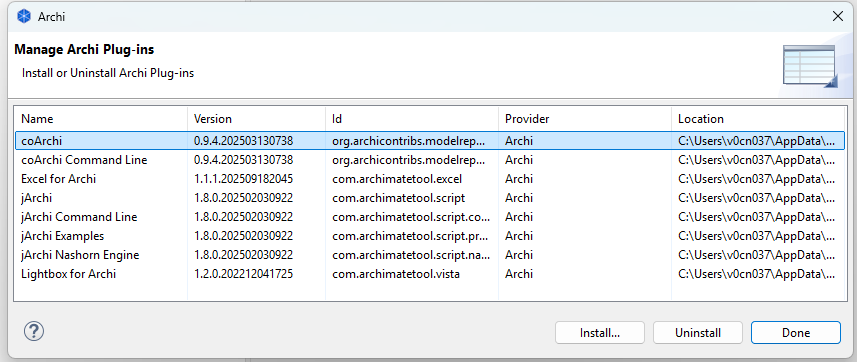857x362 pixels.
Task: Select the jArchi plug-in row
Action: click(x=429, y=197)
